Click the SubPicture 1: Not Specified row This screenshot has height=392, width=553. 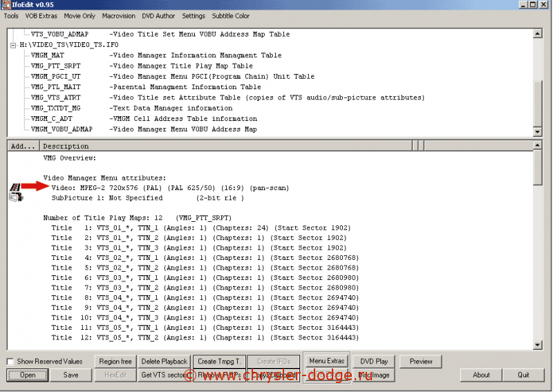tap(148, 198)
